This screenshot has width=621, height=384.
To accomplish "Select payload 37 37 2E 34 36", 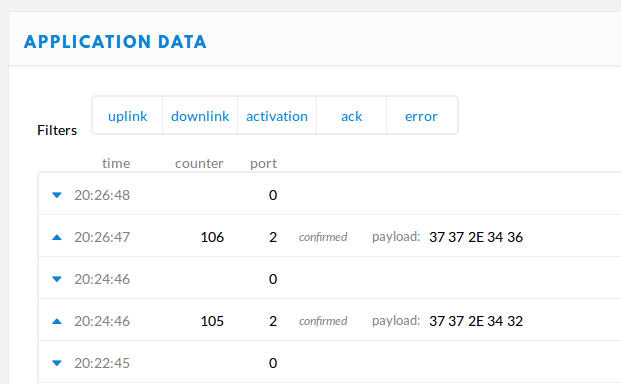I will pos(476,237).
